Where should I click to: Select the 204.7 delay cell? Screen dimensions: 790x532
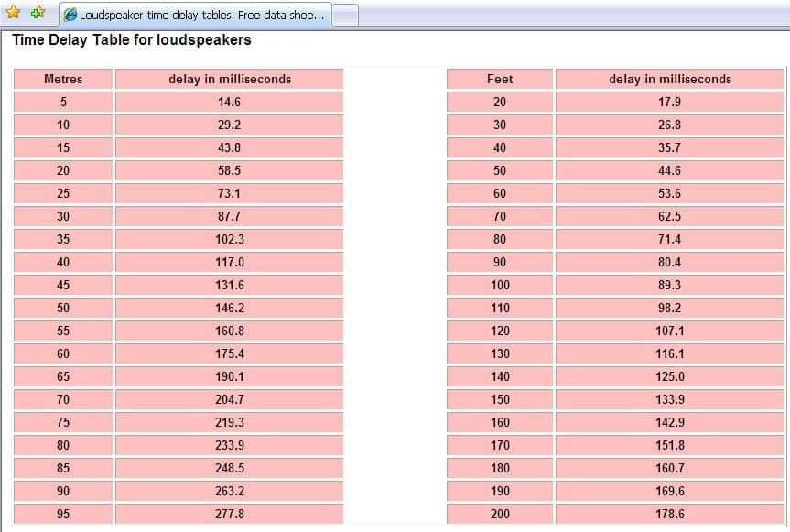pyautogui.click(x=229, y=400)
